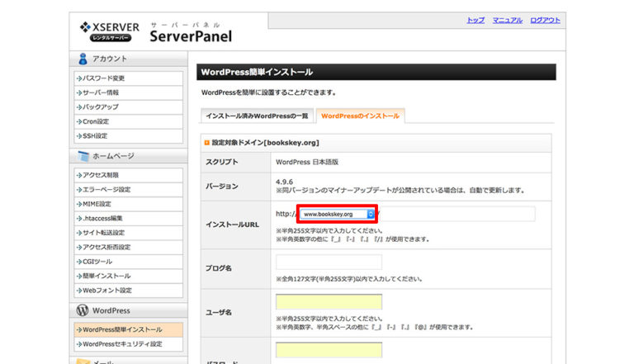Click the ログアウト link

[545, 20]
